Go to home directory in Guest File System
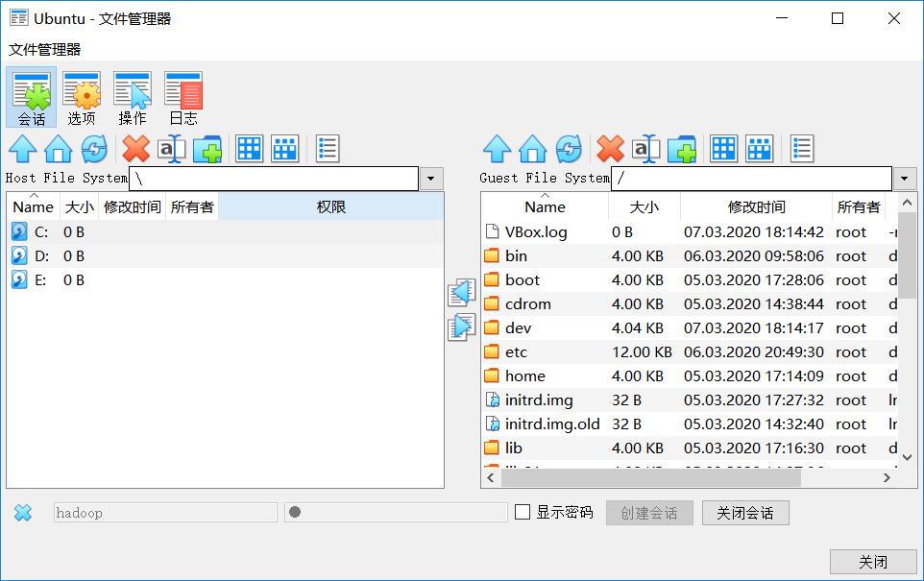Screen dimensions: 924x581 click(x=532, y=149)
